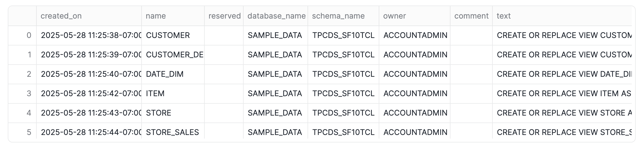The width and height of the screenshot is (644, 148).
Task: Click the DATE_DIM name cell
Action: click(173, 74)
